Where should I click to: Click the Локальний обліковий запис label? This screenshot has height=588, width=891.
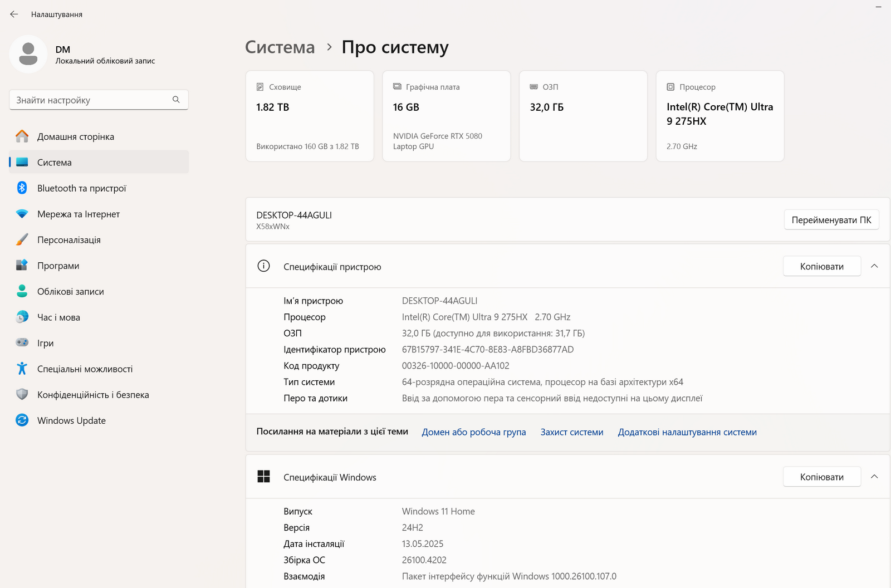click(105, 61)
